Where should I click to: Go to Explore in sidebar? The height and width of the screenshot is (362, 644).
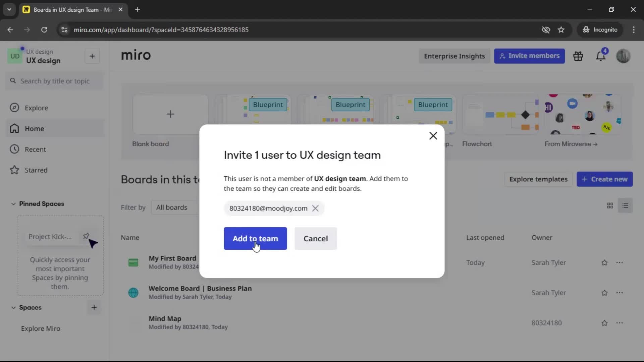(x=55, y=108)
